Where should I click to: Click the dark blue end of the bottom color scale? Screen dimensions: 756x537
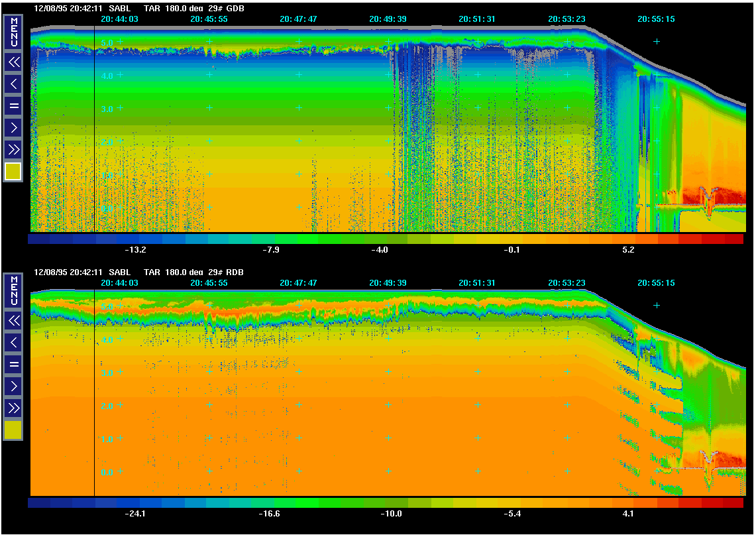point(40,503)
